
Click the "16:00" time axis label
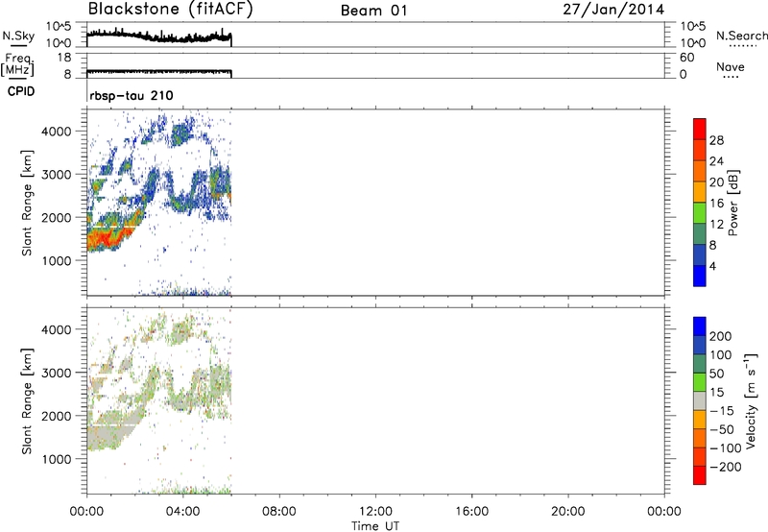point(471,512)
